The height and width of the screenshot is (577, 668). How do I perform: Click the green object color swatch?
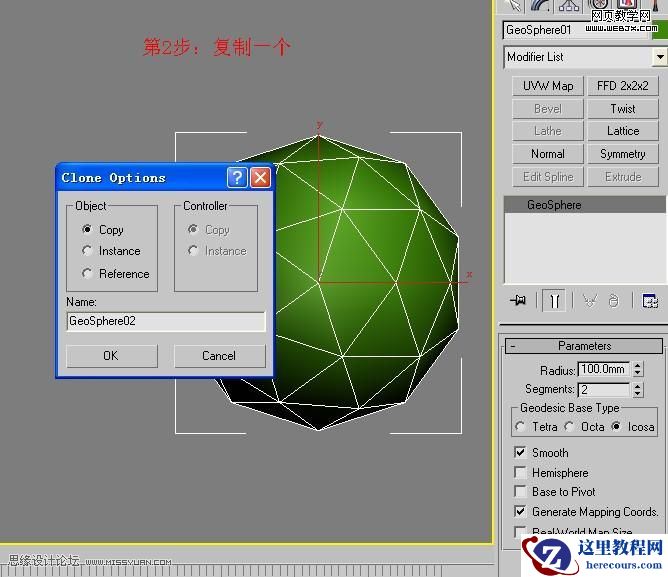pos(660,31)
